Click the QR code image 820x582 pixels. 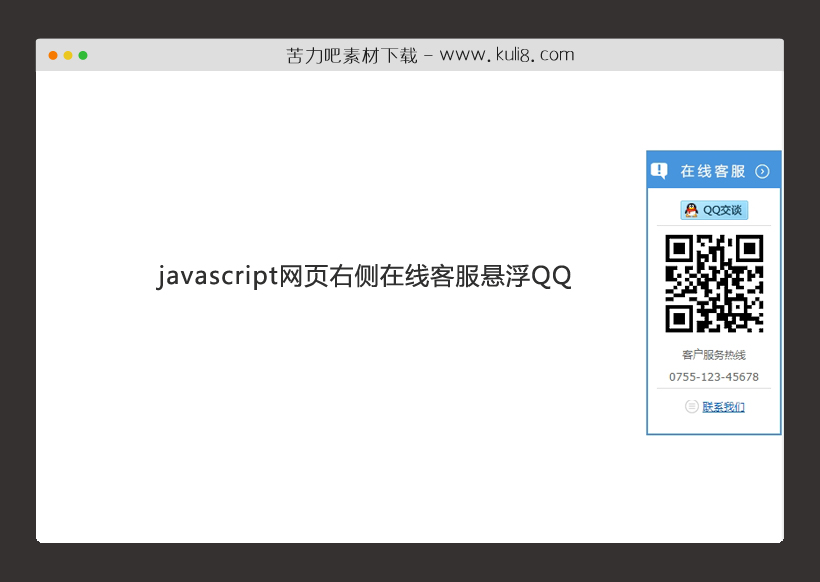[x=713, y=283]
